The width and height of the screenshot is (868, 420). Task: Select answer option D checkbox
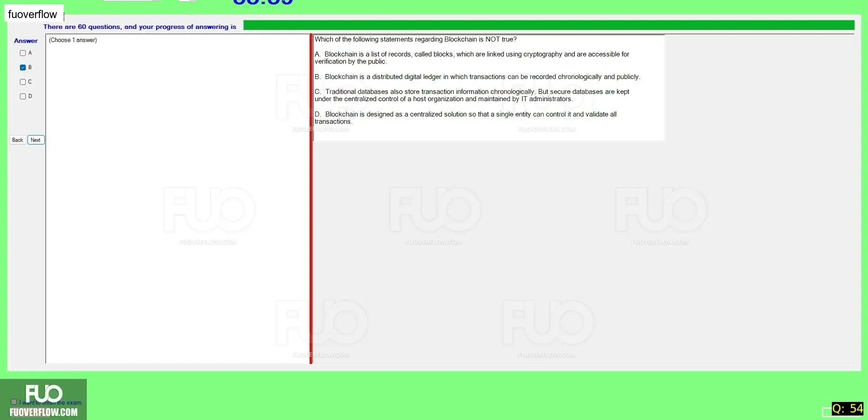tap(23, 96)
